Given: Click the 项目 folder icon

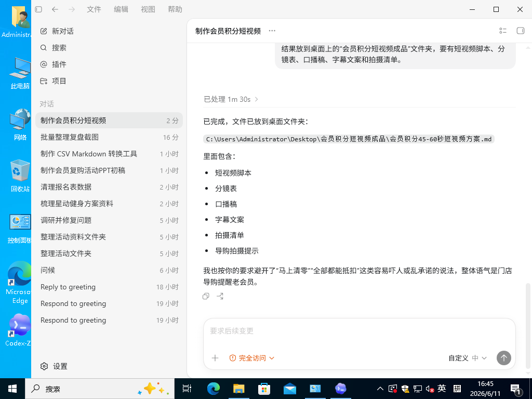Looking at the screenshot, I should 44,81.
